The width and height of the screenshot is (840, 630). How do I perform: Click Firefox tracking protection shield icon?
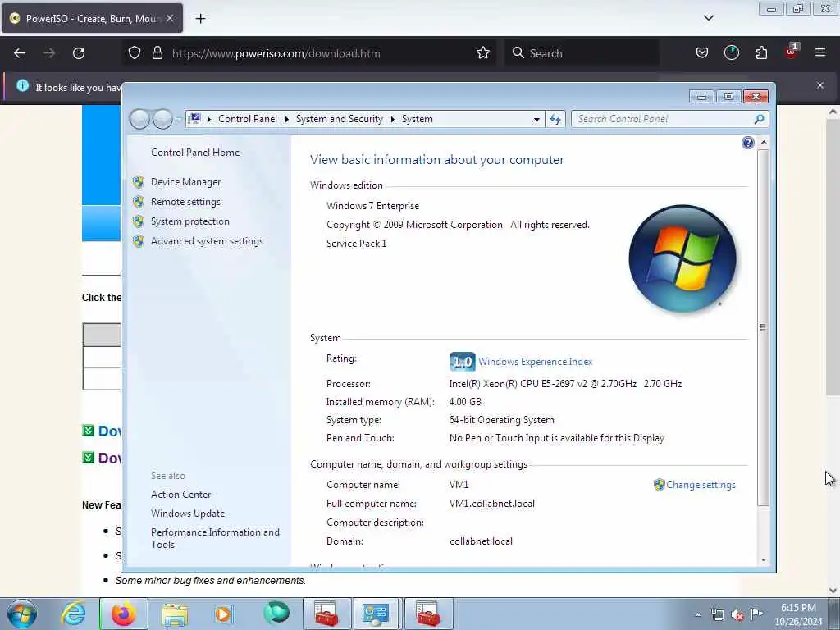135,53
